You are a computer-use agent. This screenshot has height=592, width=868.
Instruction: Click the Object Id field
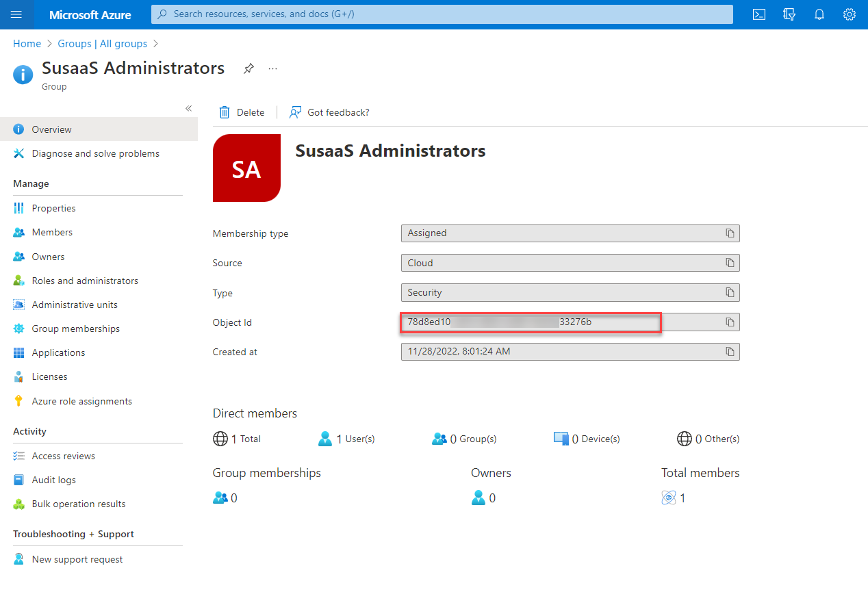coord(570,322)
